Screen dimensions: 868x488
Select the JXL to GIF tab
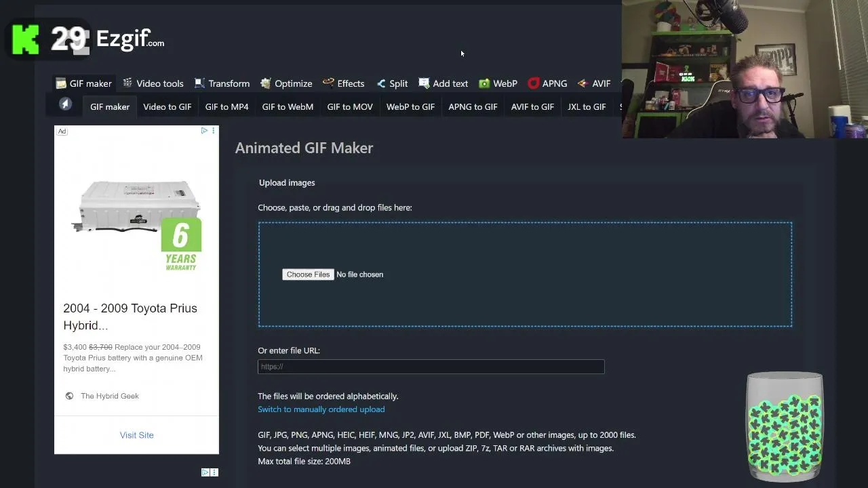pyautogui.click(x=587, y=106)
